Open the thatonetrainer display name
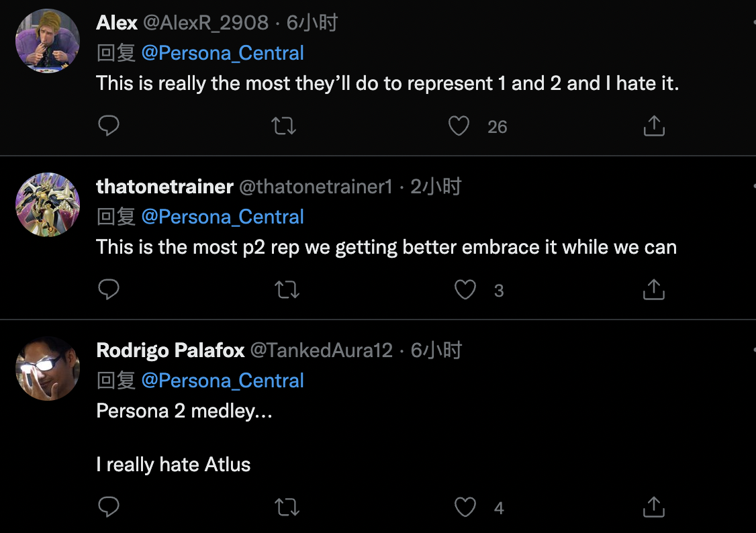 (x=164, y=187)
